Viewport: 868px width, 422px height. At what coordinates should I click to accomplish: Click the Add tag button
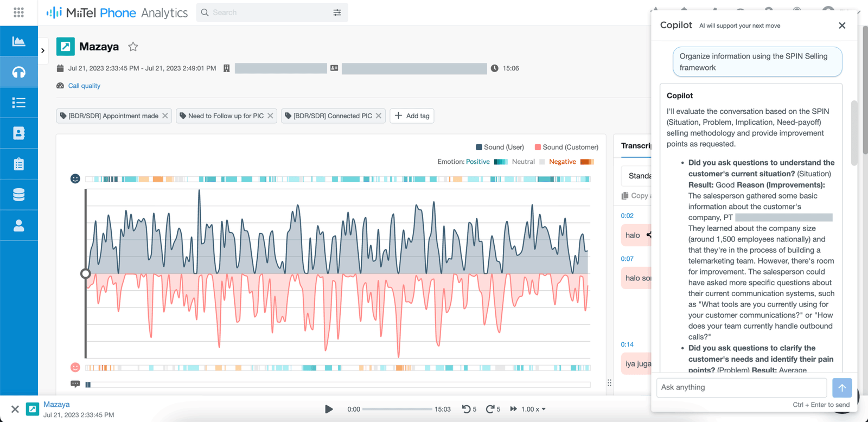pyautogui.click(x=412, y=116)
